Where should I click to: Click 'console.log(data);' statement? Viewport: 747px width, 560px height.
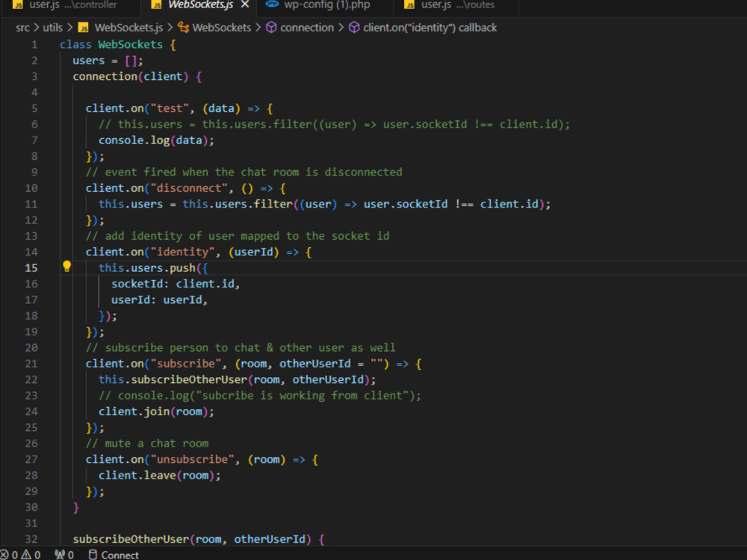coord(156,140)
